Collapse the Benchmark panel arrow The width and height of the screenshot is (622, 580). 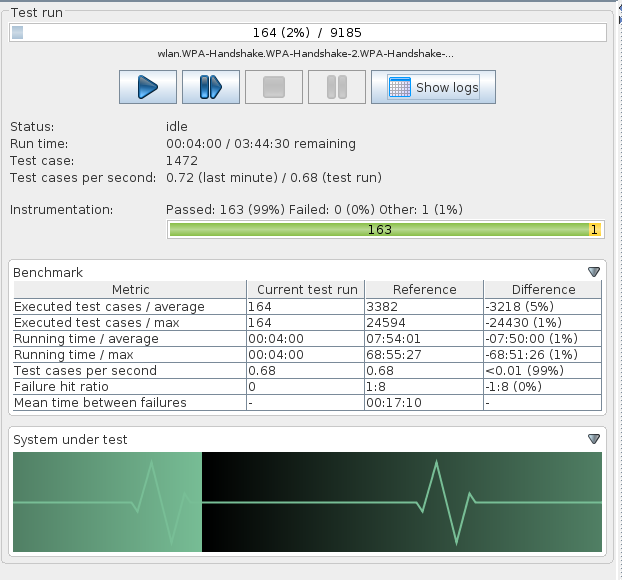tap(593, 272)
